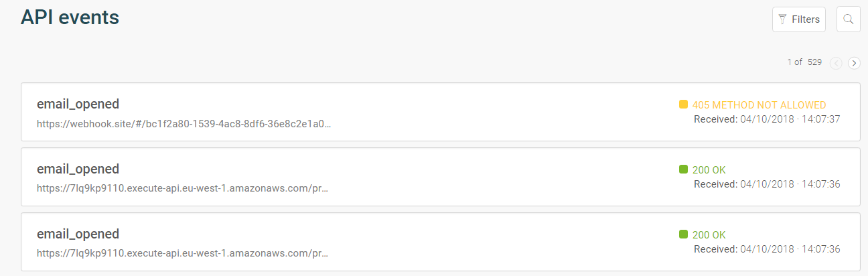The height and width of the screenshot is (276, 868).
Task: Open the second email_opened event title
Action: (x=78, y=169)
